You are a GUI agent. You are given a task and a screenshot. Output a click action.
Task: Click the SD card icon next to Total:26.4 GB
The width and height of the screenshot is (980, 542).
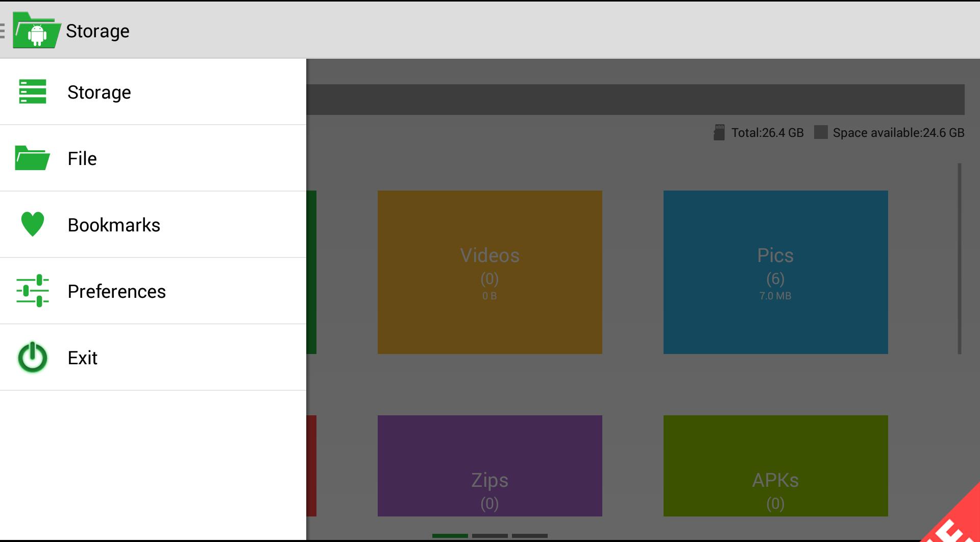tap(719, 132)
